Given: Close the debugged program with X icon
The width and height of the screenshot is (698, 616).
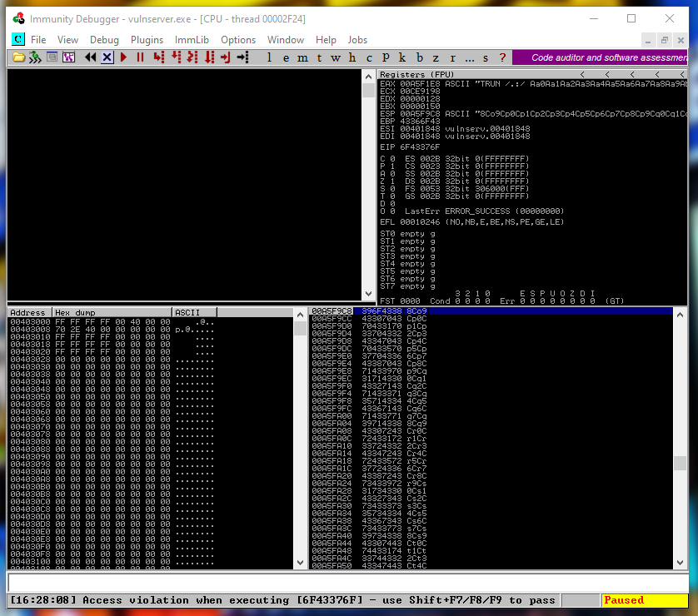Looking at the screenshot, I should pos(107,57).
